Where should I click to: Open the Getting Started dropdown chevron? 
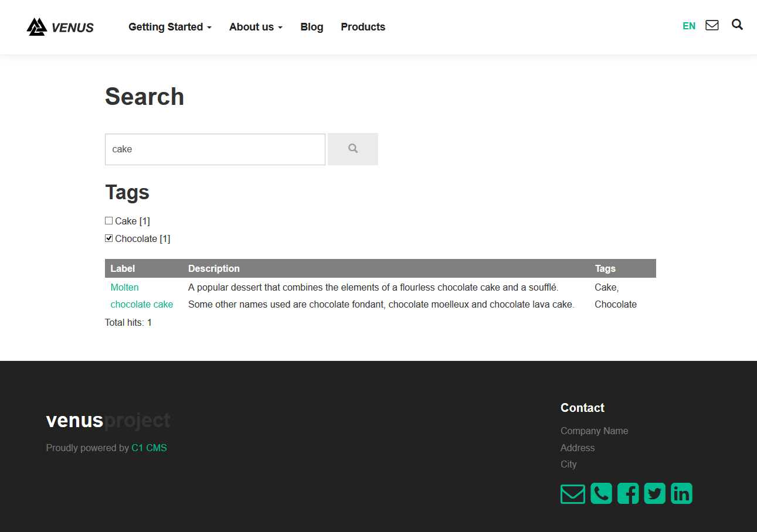pyautogui.click(x=208, y=28)
